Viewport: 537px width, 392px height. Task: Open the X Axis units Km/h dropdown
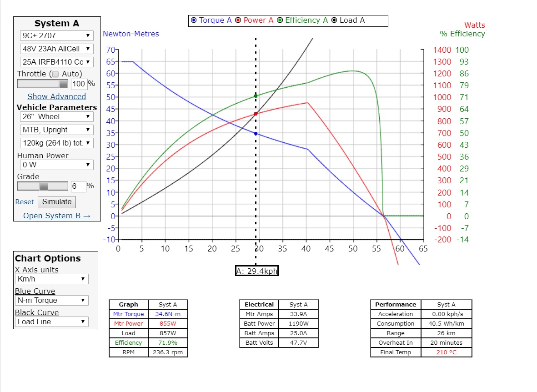[51, 279]
